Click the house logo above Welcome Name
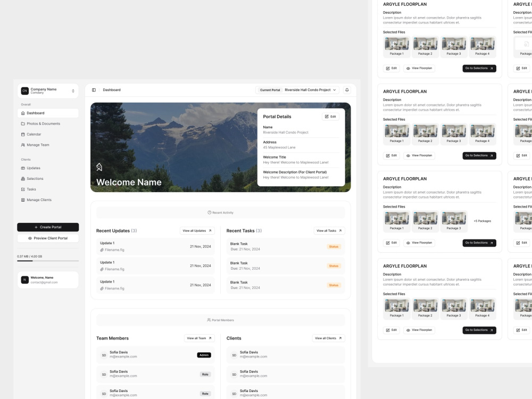The width and height of the screenshot is (532, 399). coord(99,167)
